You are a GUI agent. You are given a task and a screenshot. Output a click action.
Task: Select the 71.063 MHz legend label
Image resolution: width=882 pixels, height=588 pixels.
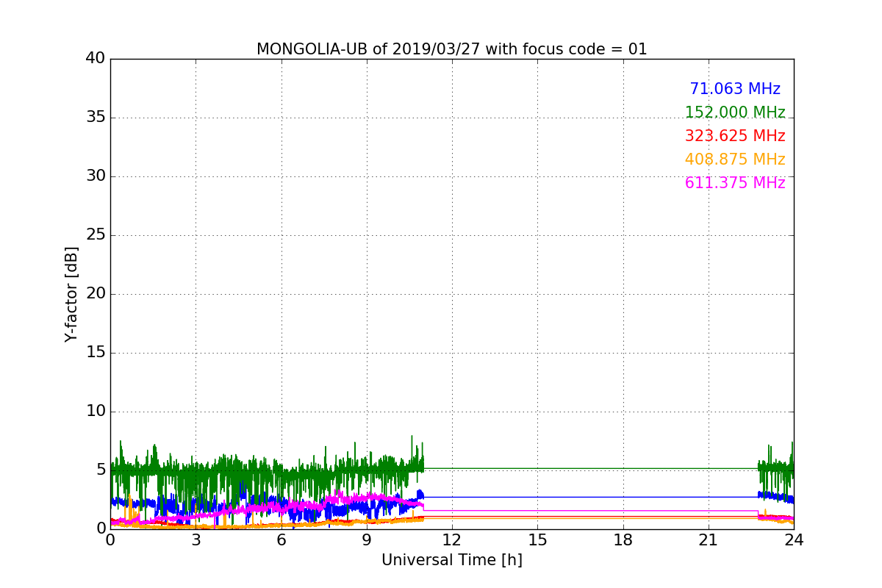coord(735,89)
